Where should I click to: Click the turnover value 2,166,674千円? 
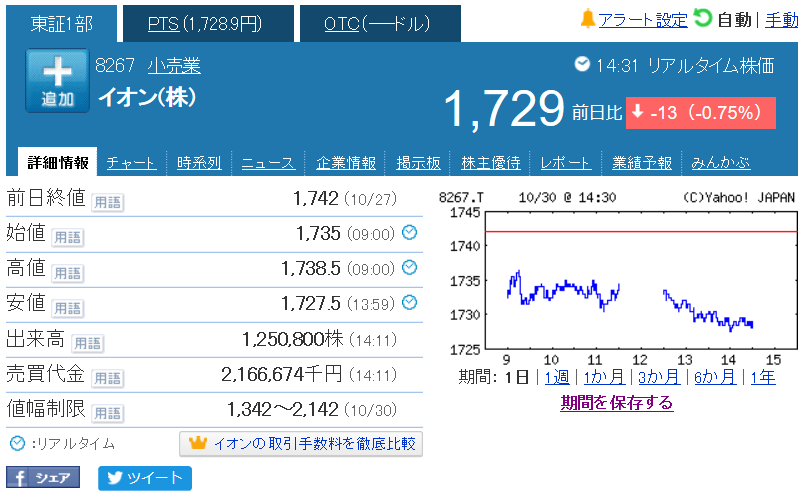pyautogui.click(x=282, y=374)
